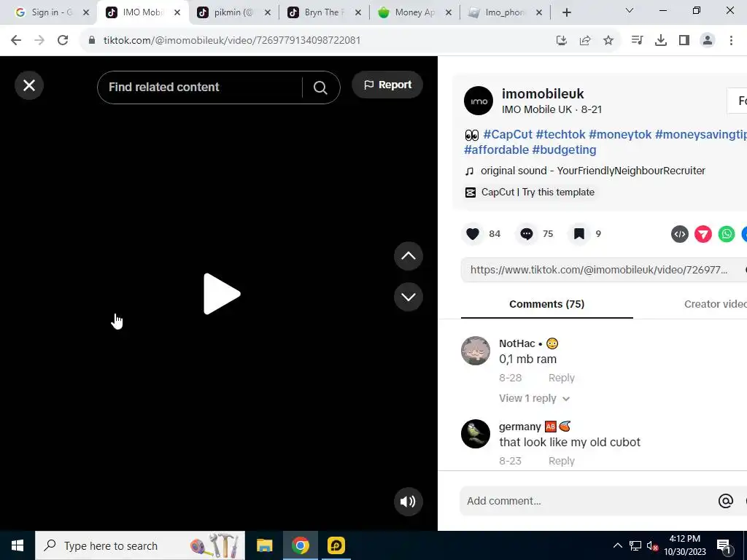
Task: Click the Chrome address bar URL
Action: tap(232, 41)
